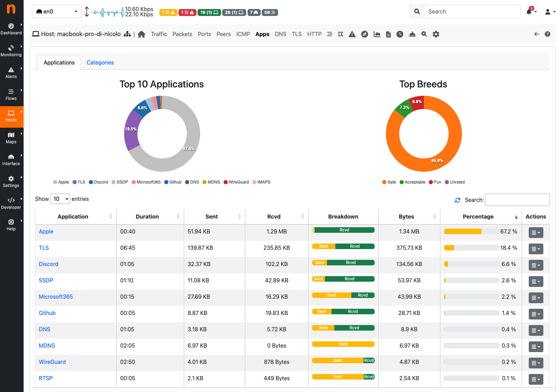Screen dimensions: 560x392
Task: Sort table by Duration column
Action: pyautogui.click(x=150, y=216)
